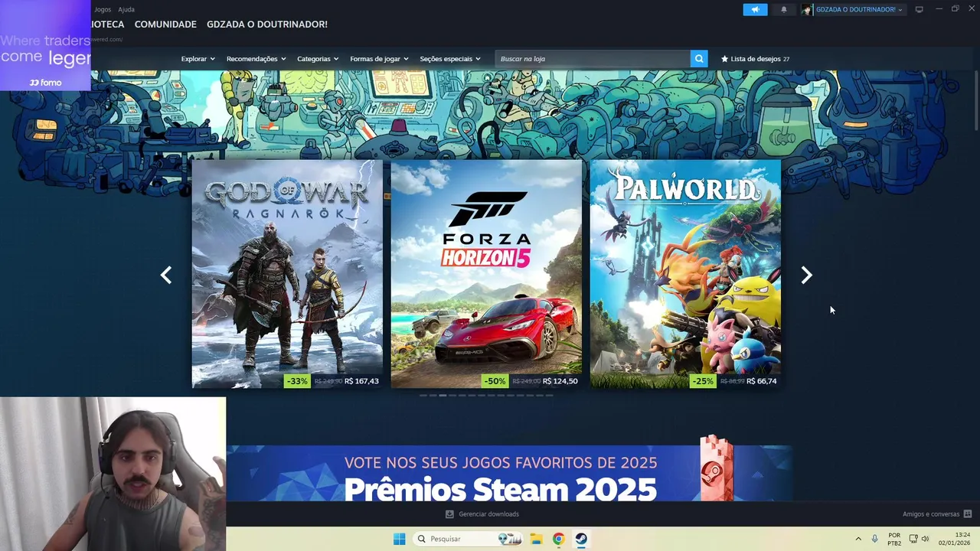The image size is (980, 551).
Task: Click the announcements megaphone icon
Action: point(755,9)
